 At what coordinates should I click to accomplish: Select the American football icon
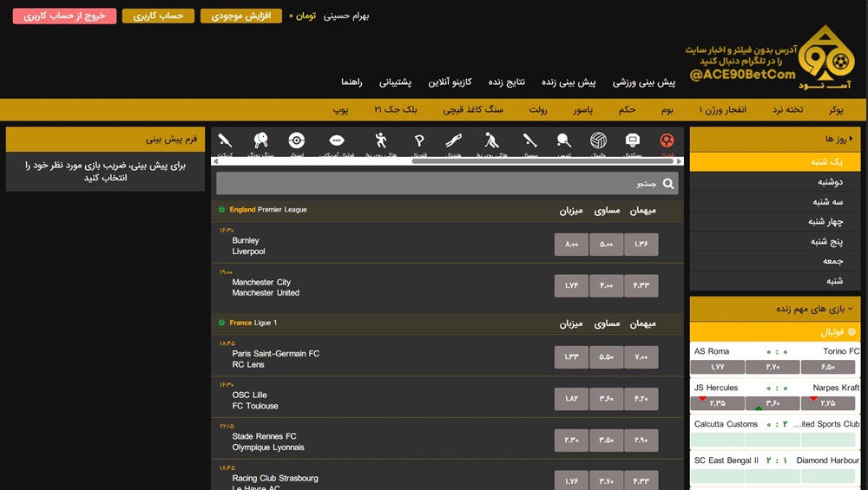(x=337, y=140)
